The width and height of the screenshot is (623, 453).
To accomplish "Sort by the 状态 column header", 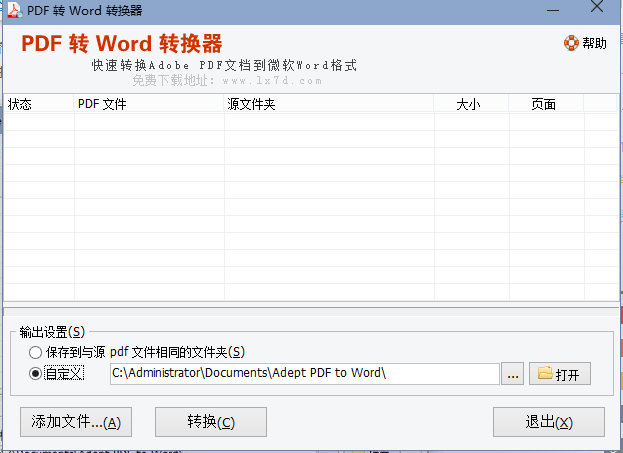I will (x=39, y=104).
